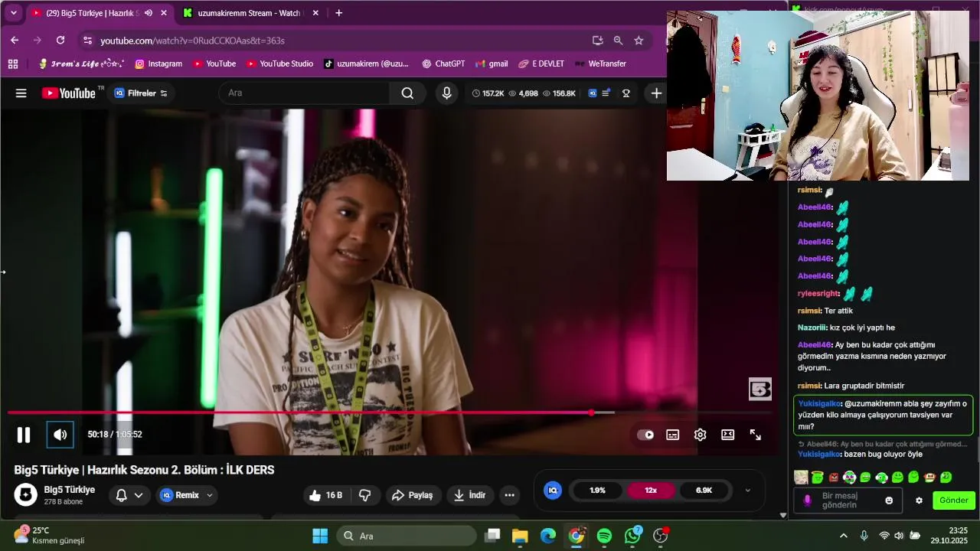Click the Big5 channel watermark in video
This screenshot has height=551, width=980.
click(x=759, y=390)
